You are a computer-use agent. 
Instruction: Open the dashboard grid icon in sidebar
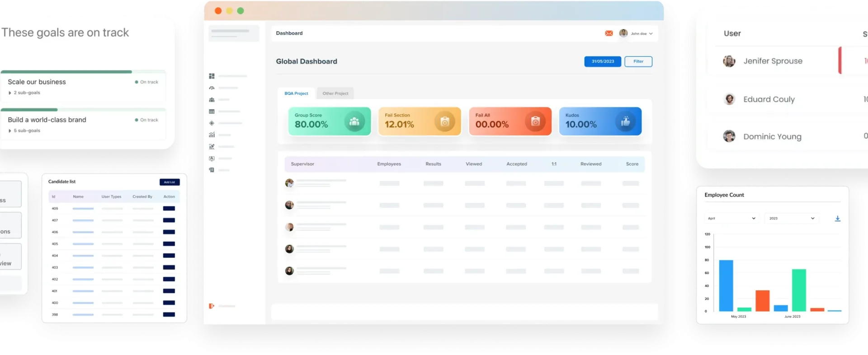point(212,76)
